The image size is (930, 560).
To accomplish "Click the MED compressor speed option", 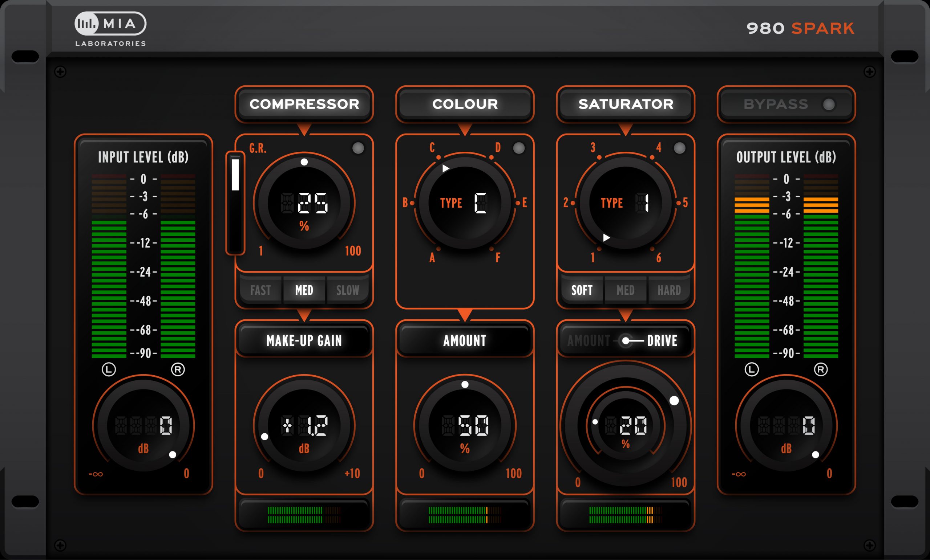I will 304,290.
